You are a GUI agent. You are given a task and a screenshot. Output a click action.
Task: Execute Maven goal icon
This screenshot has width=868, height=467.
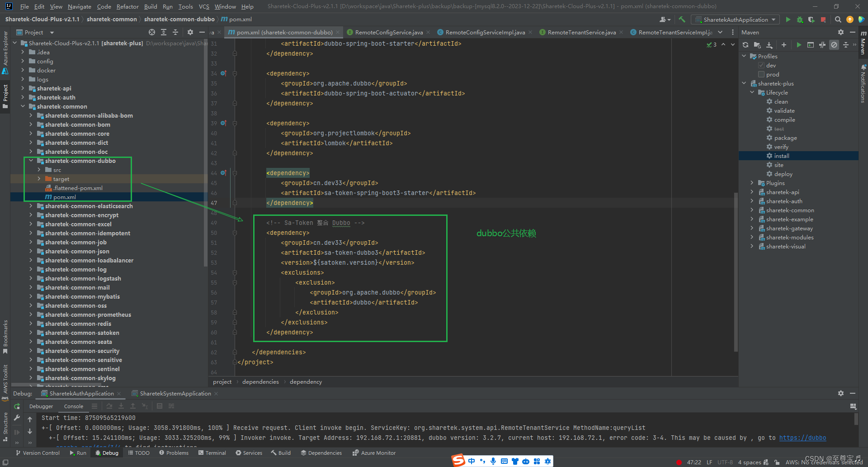[x=811, y=45]
